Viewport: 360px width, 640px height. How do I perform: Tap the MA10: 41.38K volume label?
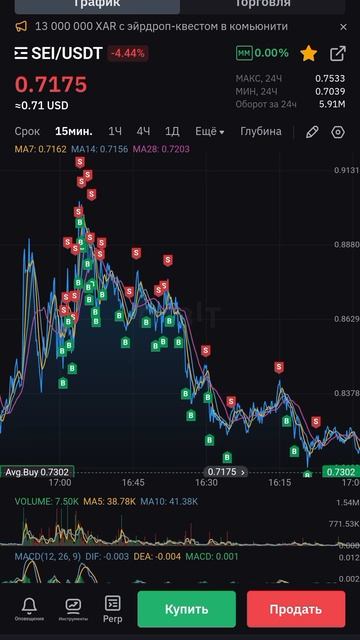[169, 502]
